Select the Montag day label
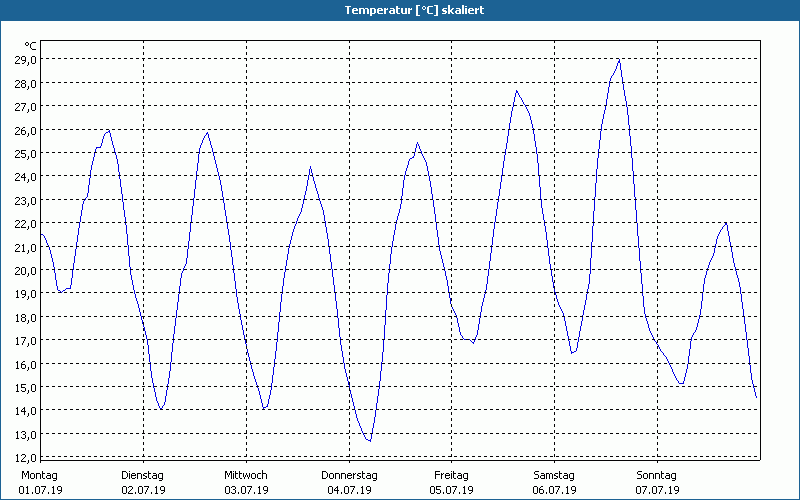This screenshot has width=800, height=500. click(x=40, y=475)
